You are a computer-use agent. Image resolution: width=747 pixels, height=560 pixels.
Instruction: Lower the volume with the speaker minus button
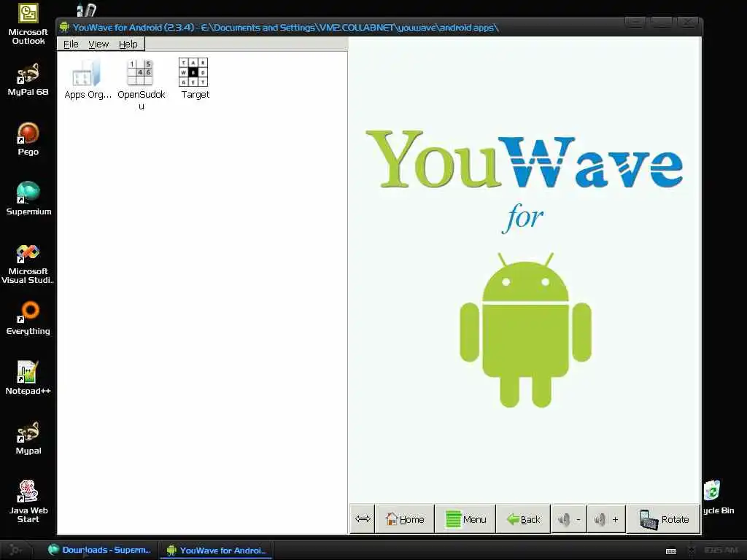click(569, 519)
